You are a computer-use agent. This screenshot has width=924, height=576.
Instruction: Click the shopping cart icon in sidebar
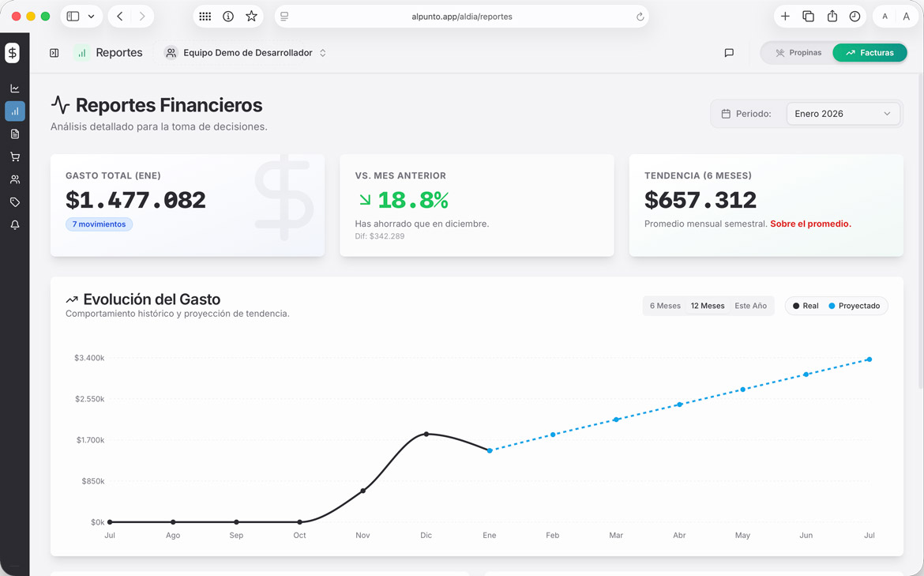(14, 156)
